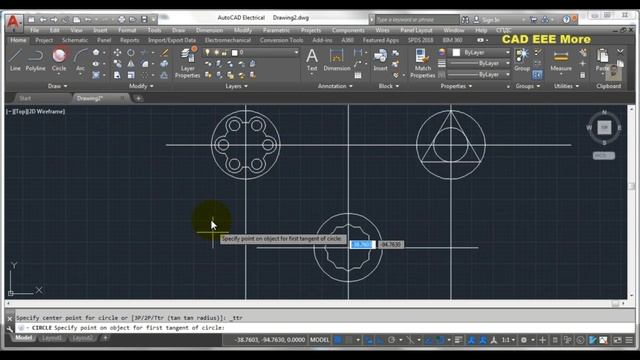This screenshot has height=360, width=640.
Task: Open the Schematic ribbon tab
Action: point(75,40)
